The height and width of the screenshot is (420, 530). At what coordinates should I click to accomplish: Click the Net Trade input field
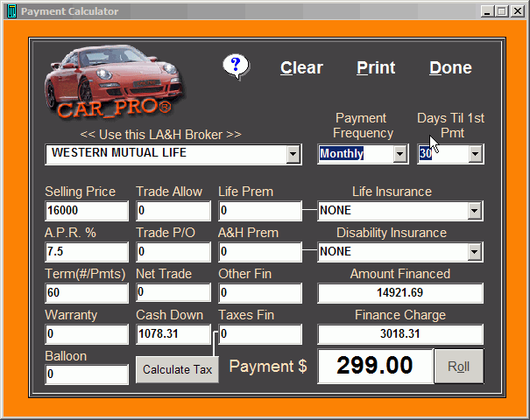[x=173, y=292]
